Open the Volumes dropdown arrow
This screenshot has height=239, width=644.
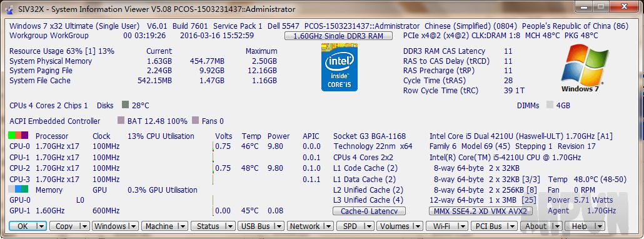coord(418,226)
